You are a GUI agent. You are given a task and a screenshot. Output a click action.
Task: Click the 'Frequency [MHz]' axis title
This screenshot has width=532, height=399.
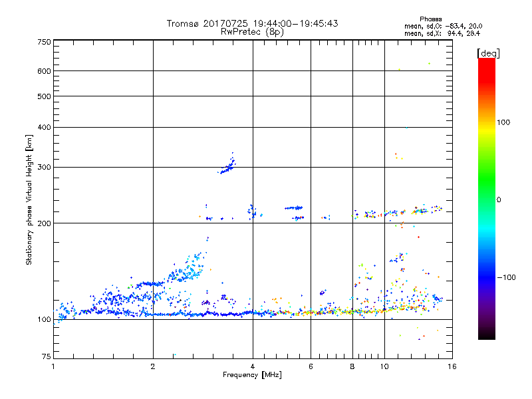click(x=252, y=375)
